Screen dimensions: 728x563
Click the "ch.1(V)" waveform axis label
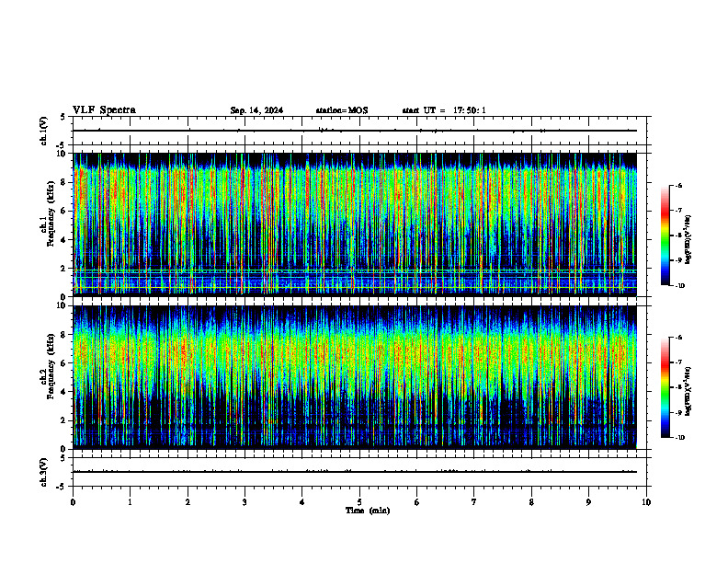point(44,131)
